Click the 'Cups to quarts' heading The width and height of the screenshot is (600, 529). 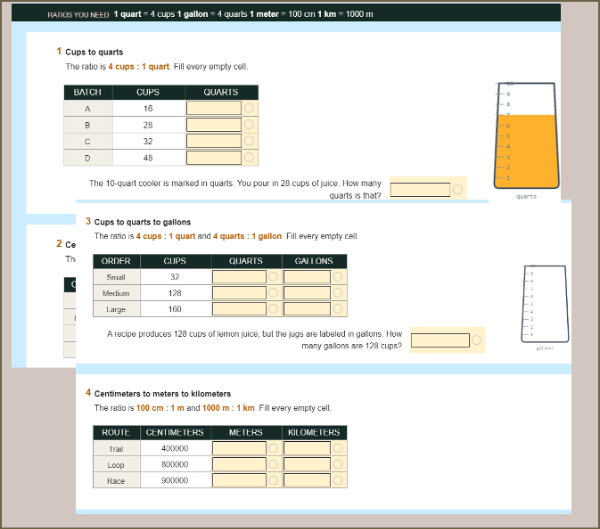94,52
